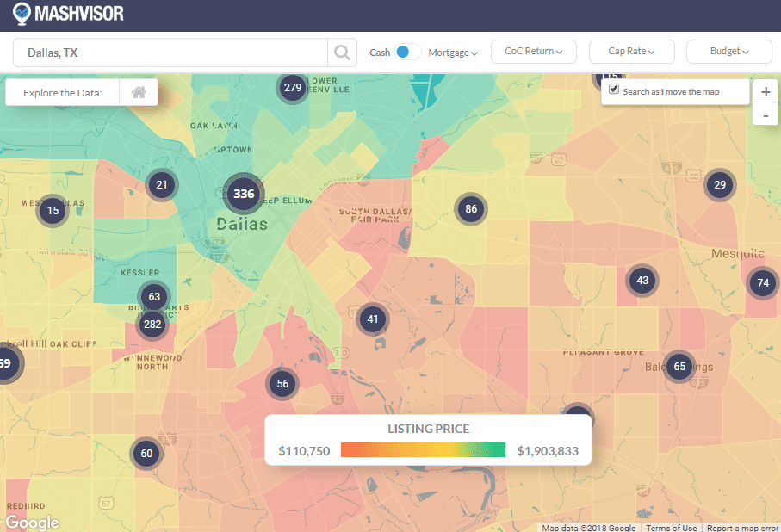Screen dimensions: 781x532
Task: Uncheck Search as I move the map
Action: tap(614, 90)
